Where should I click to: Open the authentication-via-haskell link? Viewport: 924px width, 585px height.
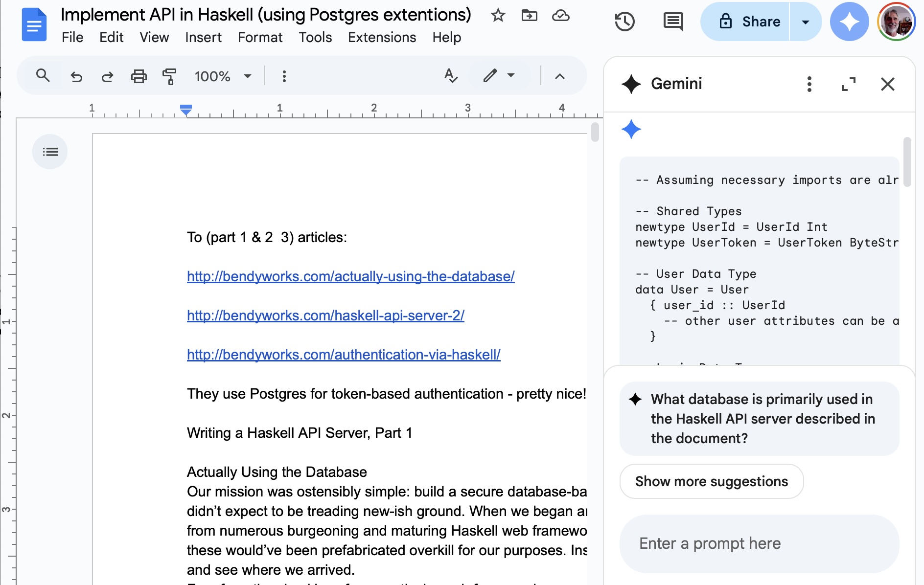point(343,354)
